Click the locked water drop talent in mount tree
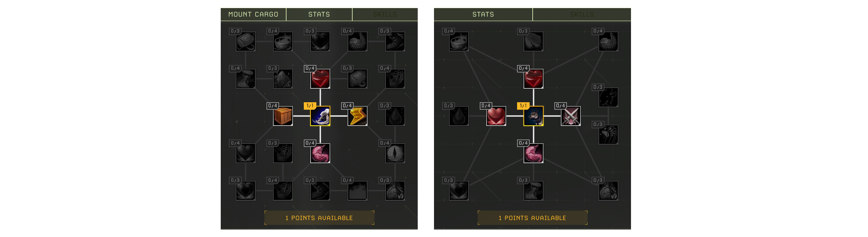The height and width of the screenshot is (237, 868). (395, 116)
